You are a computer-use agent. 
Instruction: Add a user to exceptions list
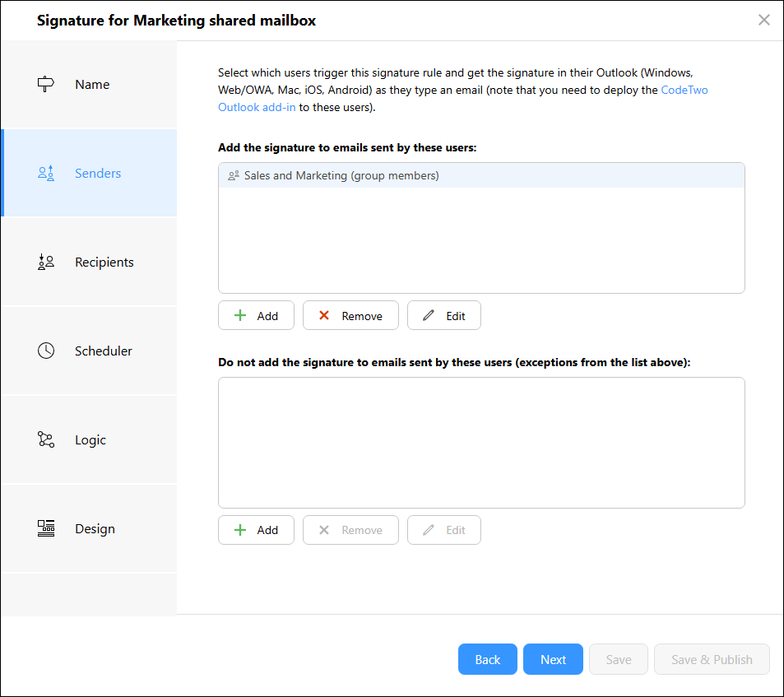tap(256, 530)
